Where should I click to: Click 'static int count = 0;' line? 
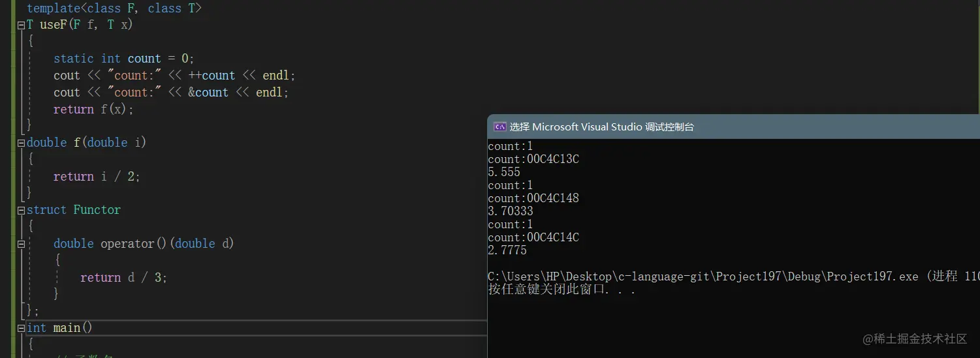[x=124, y=59]
